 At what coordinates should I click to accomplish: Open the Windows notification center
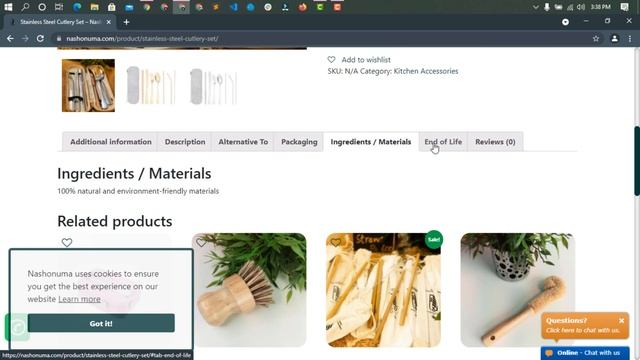click(x=624, y=7)
